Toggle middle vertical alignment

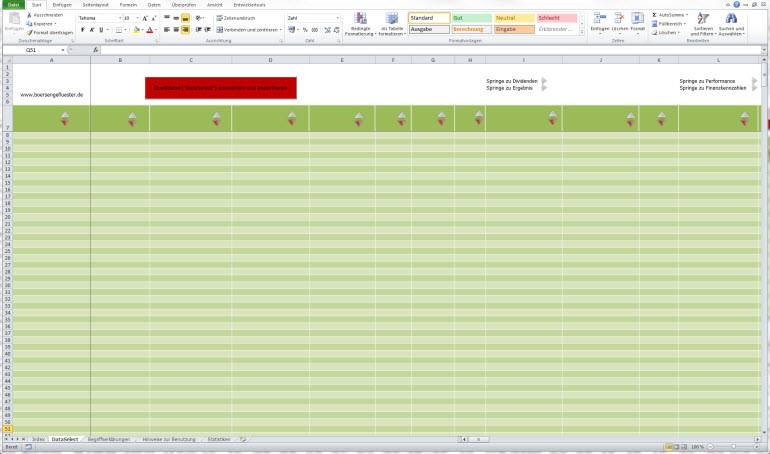point(176,18)
